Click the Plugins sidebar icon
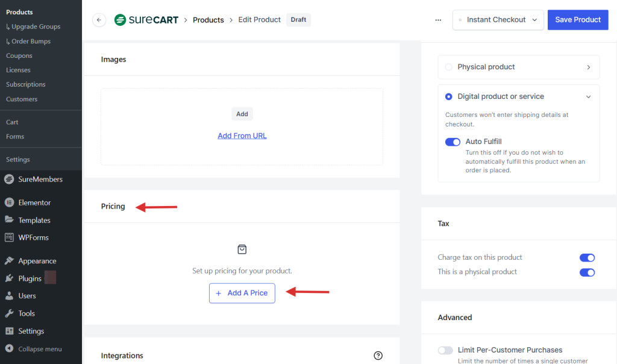The width and height of the screenshot is (617, 364). [9, 278]
